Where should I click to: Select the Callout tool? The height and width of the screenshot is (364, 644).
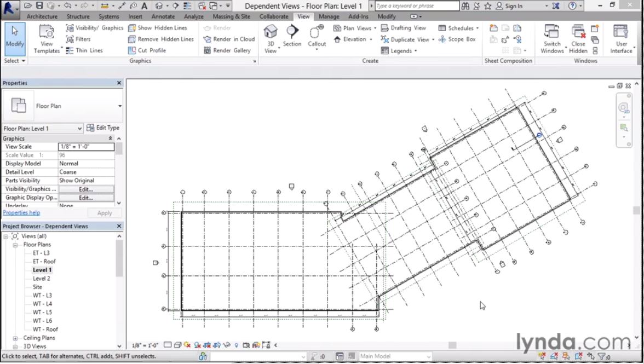[x=317, y=37]
